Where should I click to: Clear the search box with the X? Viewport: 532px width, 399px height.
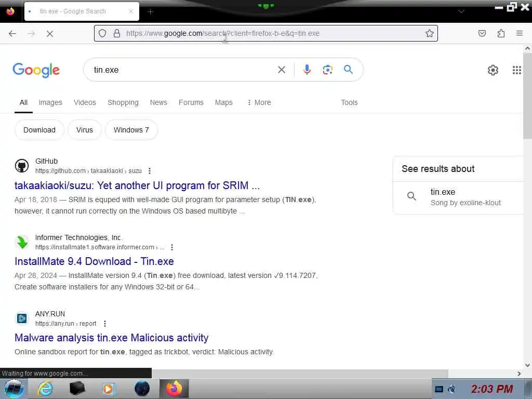pyautogui.click(x=281, y=70)
